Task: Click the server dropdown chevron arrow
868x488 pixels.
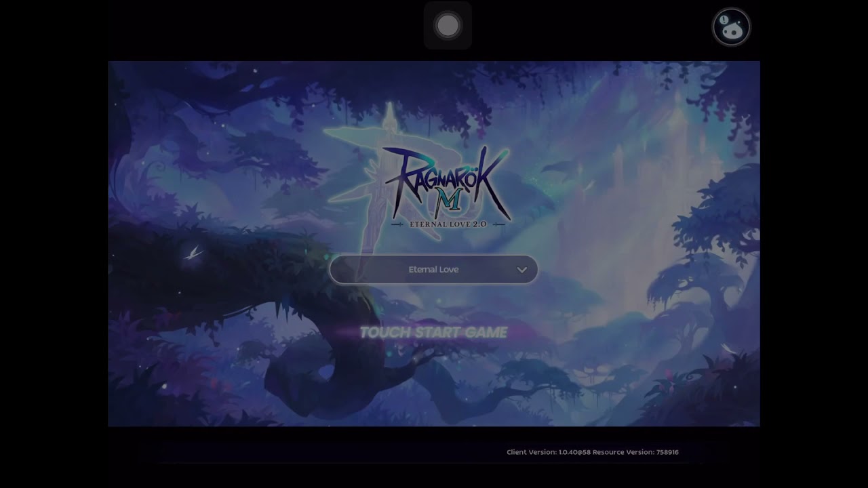Action: [521, 270]
